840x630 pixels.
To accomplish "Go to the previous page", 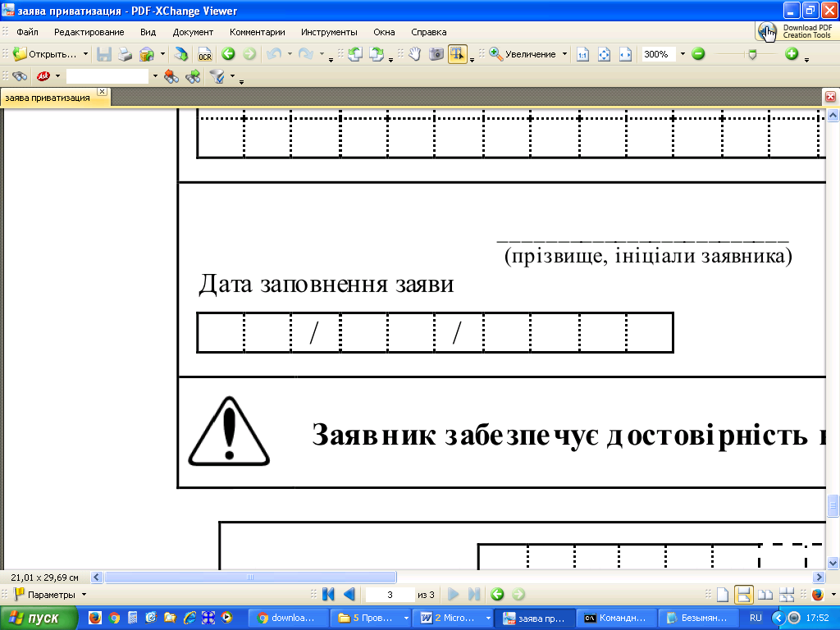I will pos(349,594).
